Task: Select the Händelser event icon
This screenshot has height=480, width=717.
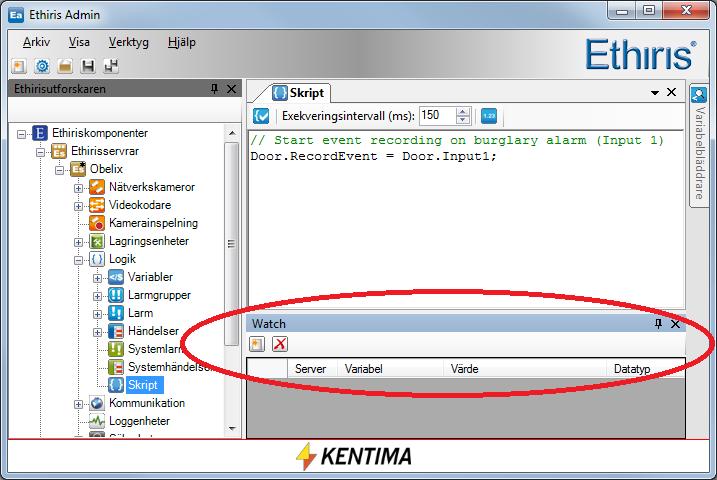Action: point(116,331)
